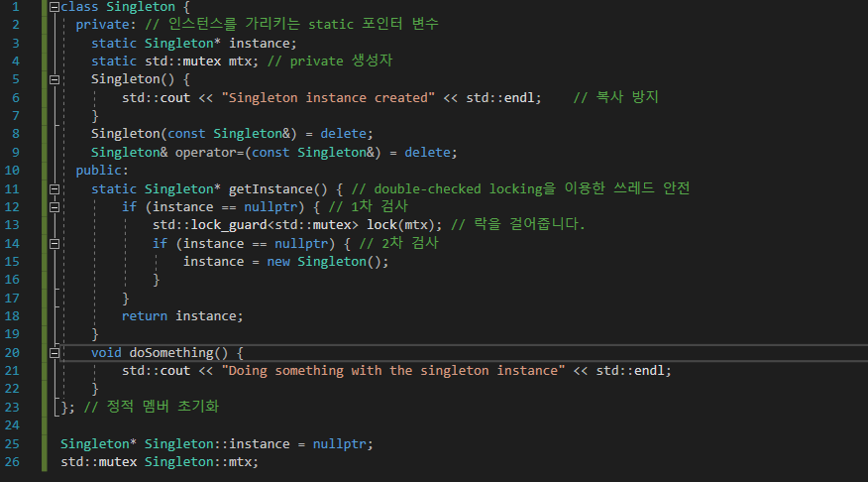
Task: Click the 'public:' keyword on line 10
Action: 102,171
